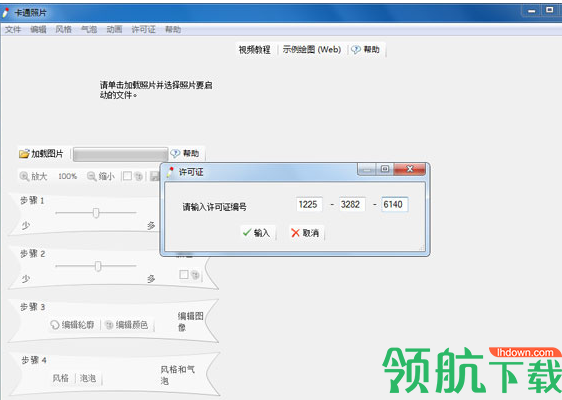This screenshot has height=400, width=562.
Task: Click the third license field showing 6140
Action: click(x=394, y=205)
